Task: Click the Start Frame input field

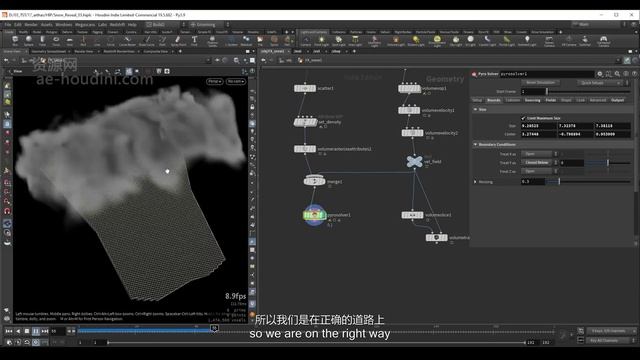Action: 533,91
